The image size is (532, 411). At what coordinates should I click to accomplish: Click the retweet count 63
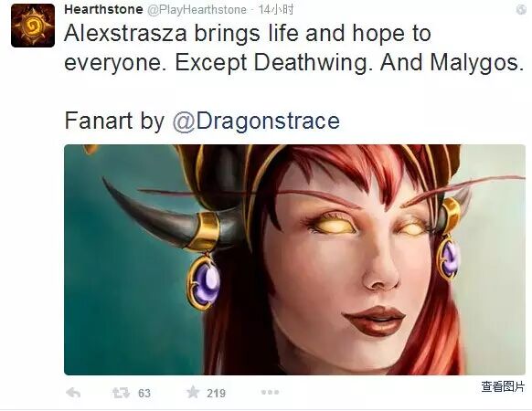pyautogui.click(x=144, y=394)
